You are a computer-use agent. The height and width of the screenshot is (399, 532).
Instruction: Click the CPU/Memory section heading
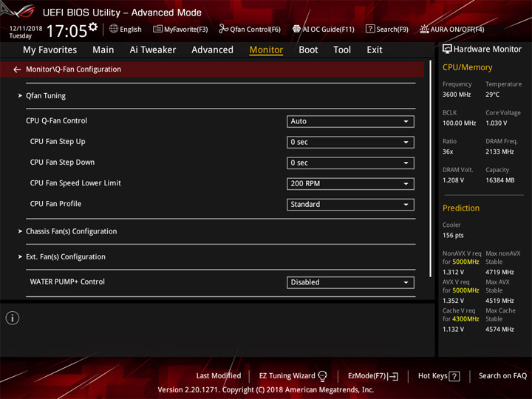tap(467, 67)
